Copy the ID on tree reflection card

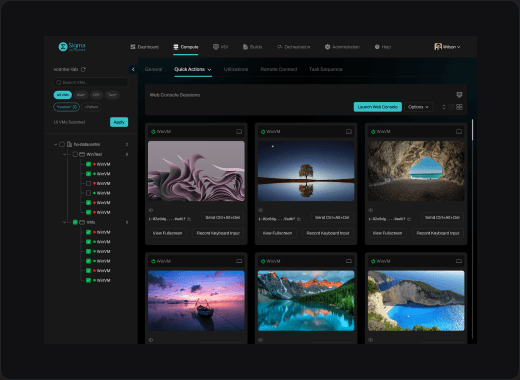tap(299, 219)
